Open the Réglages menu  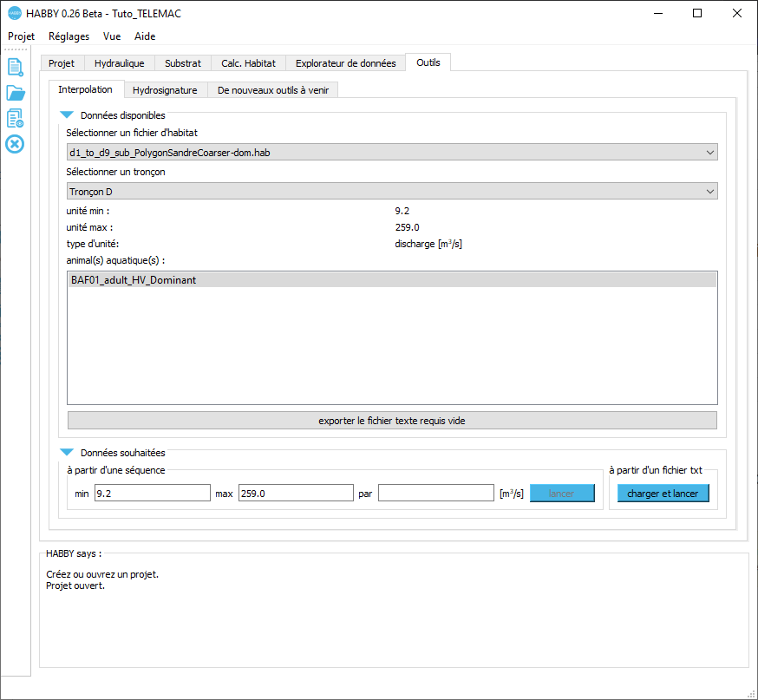pos(69,36)
